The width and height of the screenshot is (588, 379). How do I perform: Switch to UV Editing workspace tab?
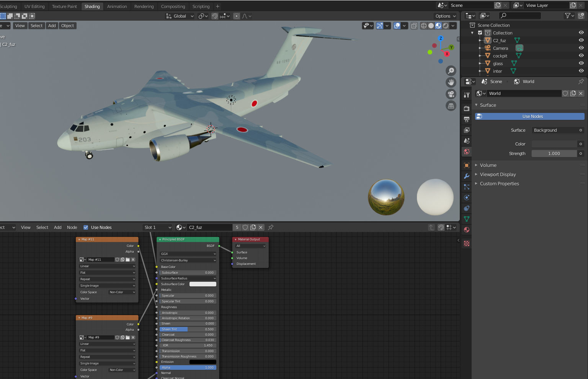coord(34,7)
